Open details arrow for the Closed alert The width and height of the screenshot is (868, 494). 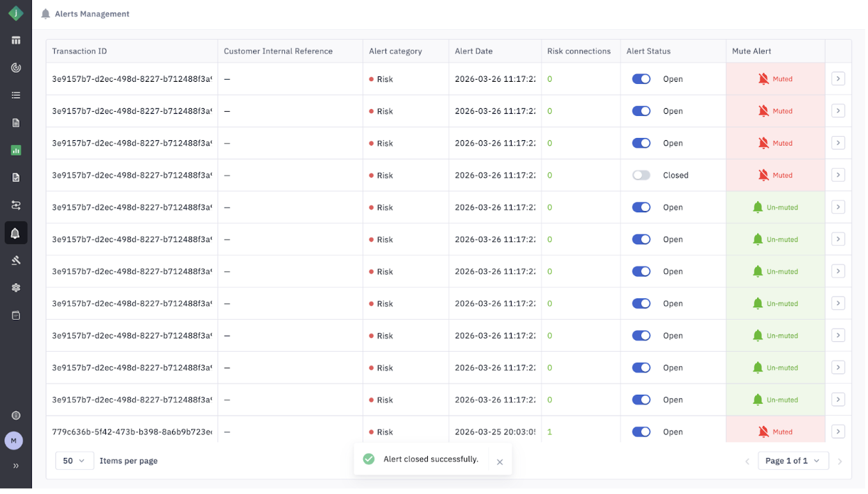pyautogui.click(x=838, y=176)
